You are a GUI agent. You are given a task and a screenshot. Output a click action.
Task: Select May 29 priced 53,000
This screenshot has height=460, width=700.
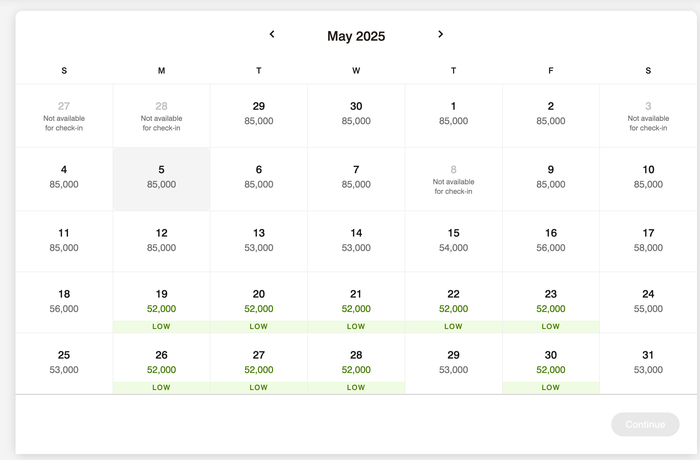click(454, 364)
